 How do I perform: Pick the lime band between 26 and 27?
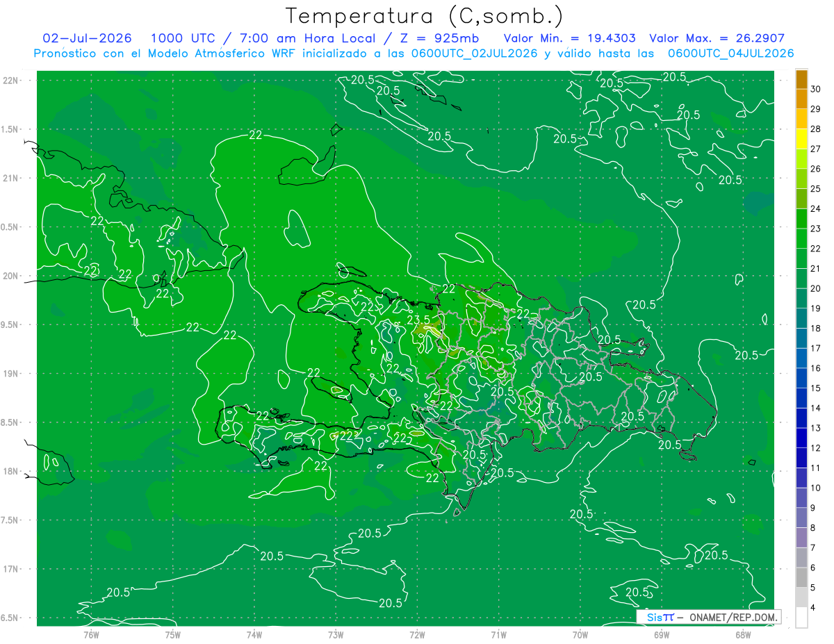tap(801, 159)
